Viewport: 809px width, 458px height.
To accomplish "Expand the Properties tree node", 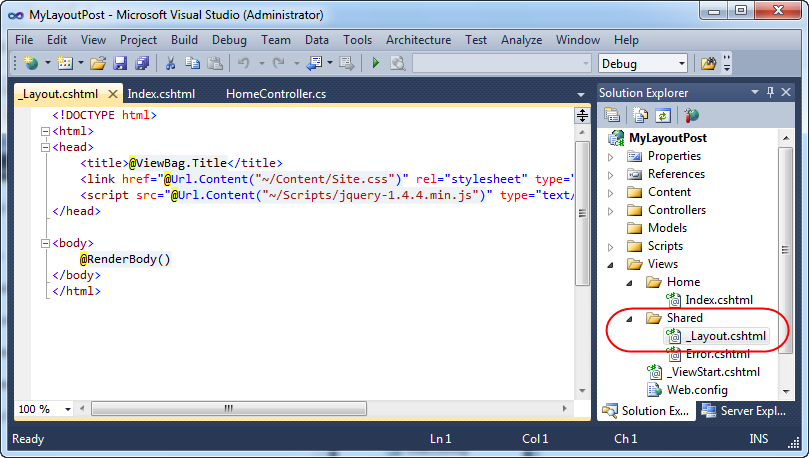I will pos(611,157).
